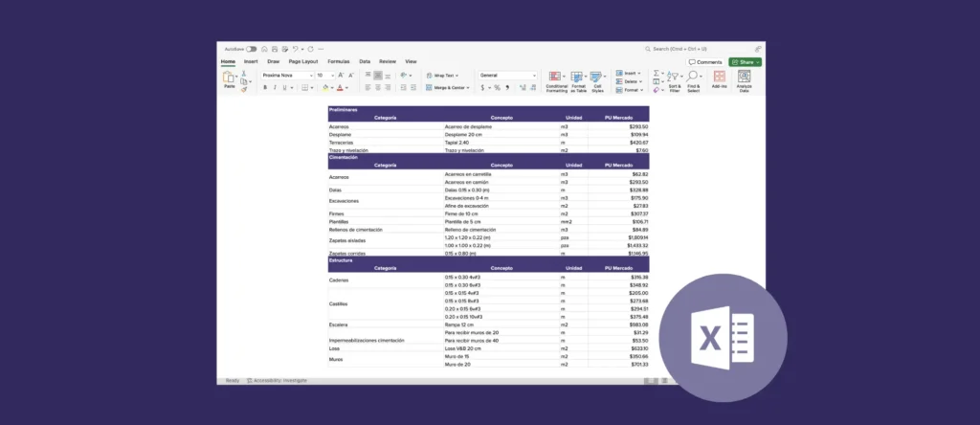The image size is (980, 425).
Task: Click the Save icon in title bar
Action: point(275,48)
